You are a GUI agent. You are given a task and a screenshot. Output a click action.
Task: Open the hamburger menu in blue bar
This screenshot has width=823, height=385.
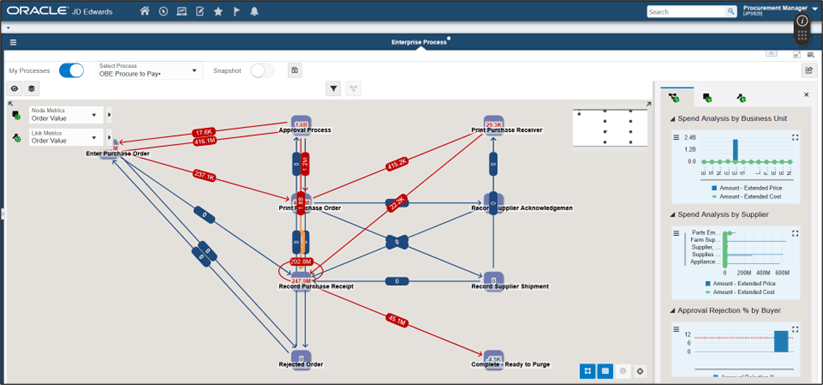coord(13,42)
